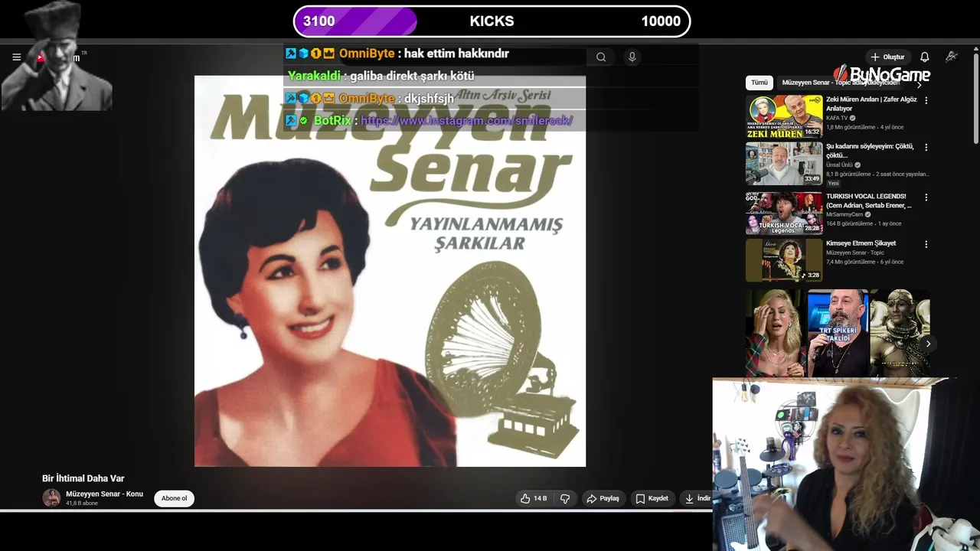Click the Paylaş share button
This screenshot has height=551, width=980.
pos(603,498)
